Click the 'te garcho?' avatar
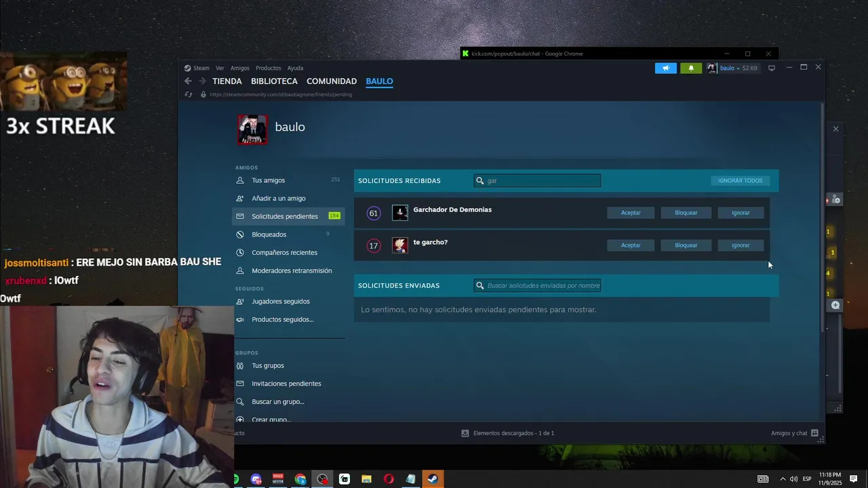The width and height of the screenshot is (868, 488). [400, 245]
